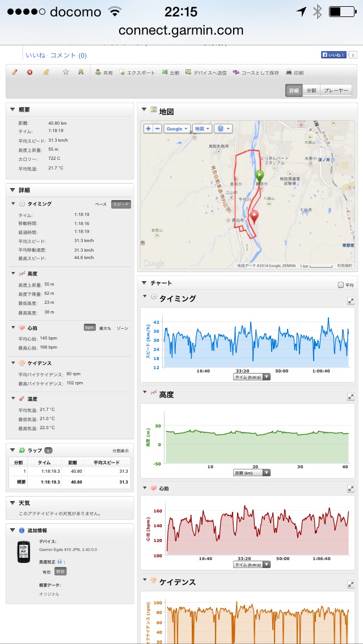Click the red delete activity icon
This screenshot has width=363, height=644.
[30, 73]
